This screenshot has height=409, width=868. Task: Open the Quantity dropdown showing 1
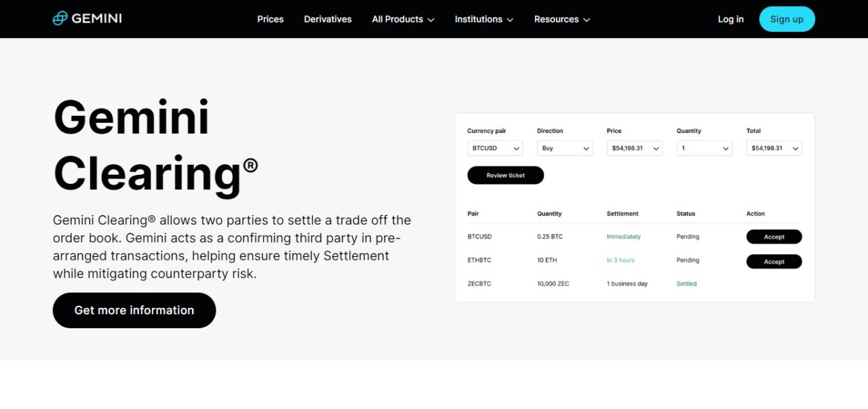click(705, 148)
